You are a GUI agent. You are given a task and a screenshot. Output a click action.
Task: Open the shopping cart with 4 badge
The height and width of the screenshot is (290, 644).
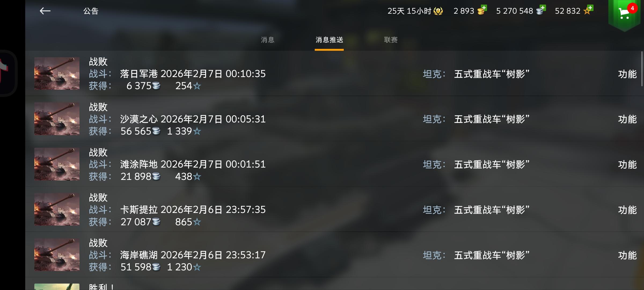click(625, 14)
